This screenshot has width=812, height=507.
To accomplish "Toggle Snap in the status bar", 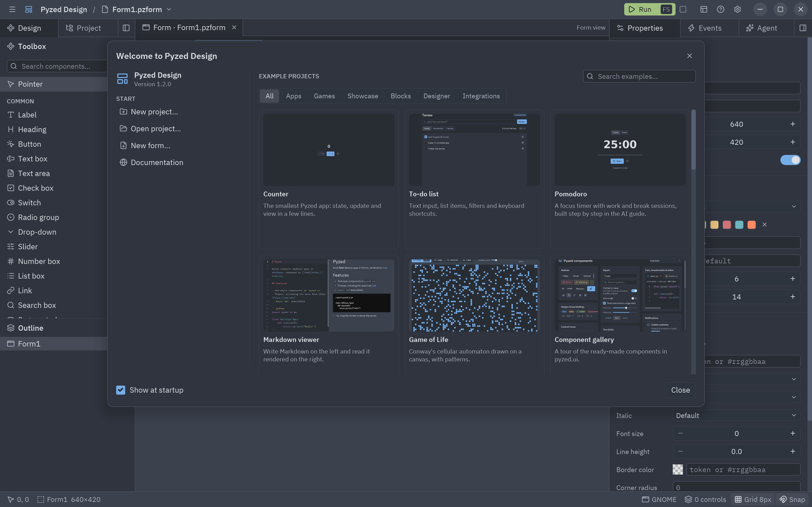I will (x=792, y=499).
